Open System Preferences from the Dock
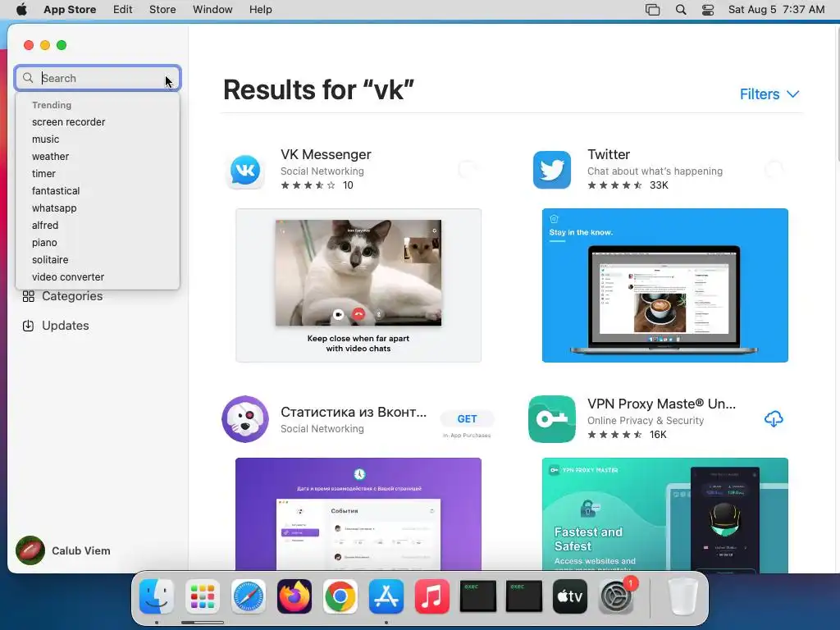Screen dimensions: 840x630 click(616, 596)
